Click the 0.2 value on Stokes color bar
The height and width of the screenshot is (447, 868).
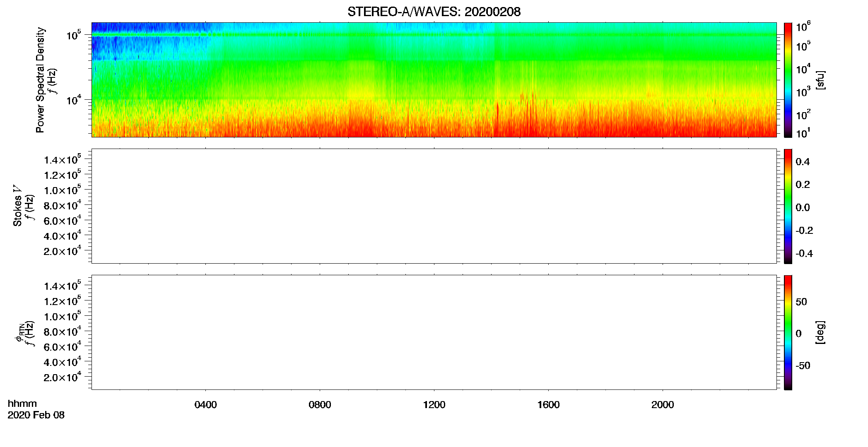(x=803, y=185)
